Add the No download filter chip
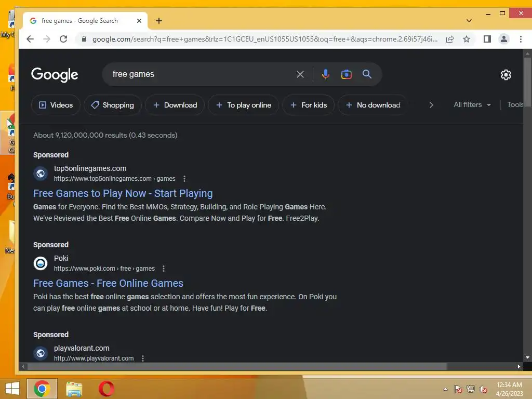 (x=373, y=105)
